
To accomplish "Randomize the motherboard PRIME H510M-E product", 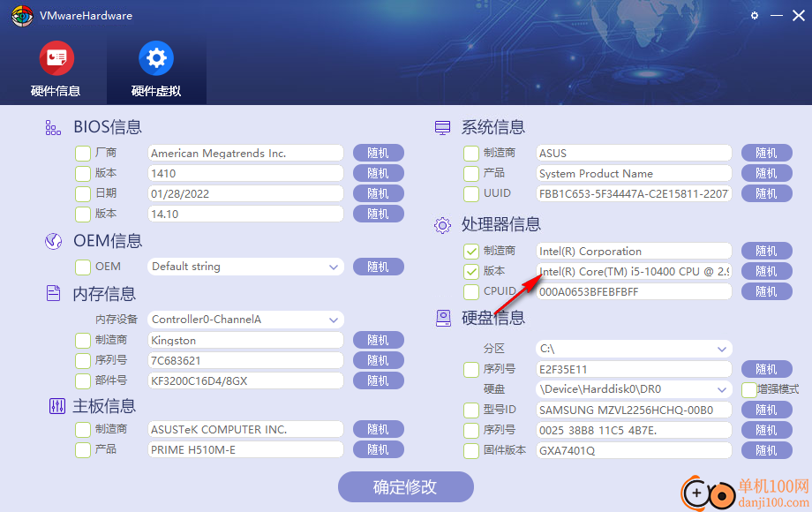I will coord(378,450).
